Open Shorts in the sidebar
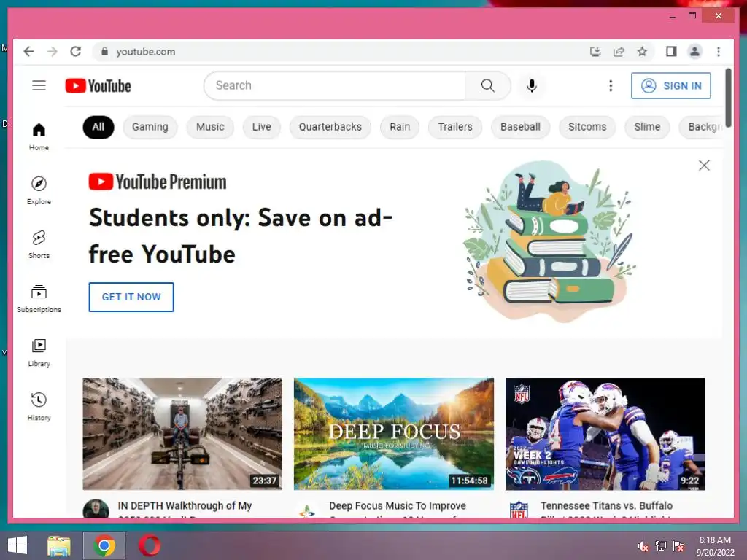Viewport: 747px width, 560px height. (39, 245)
